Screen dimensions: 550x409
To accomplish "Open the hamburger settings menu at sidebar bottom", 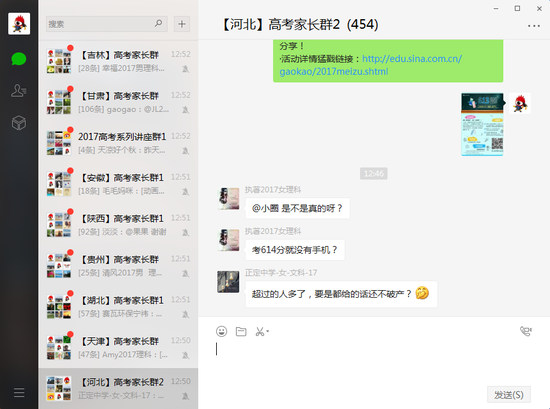I will tap(19, 393).
